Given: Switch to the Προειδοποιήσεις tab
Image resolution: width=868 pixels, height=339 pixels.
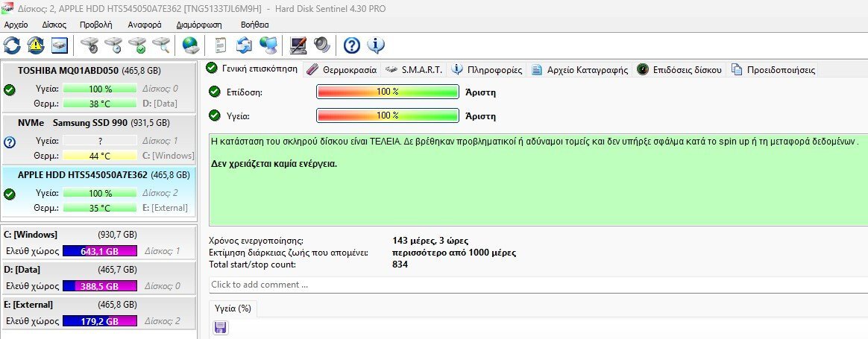Looking at the screenshot, I should (x=773, y=70).
